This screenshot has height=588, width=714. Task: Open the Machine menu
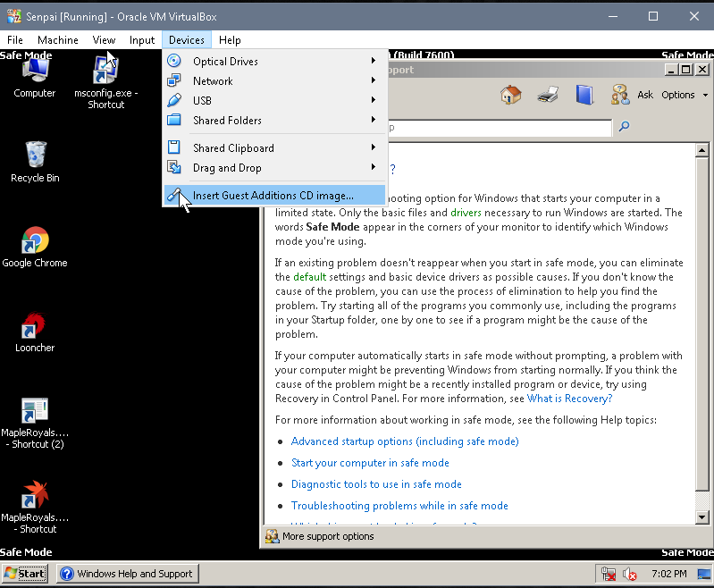[x=58, y=40]
